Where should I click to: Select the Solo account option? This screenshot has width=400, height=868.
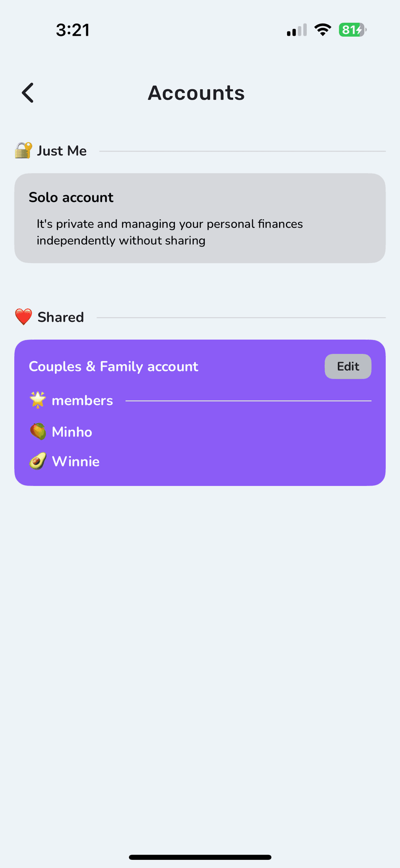(200, 218)
